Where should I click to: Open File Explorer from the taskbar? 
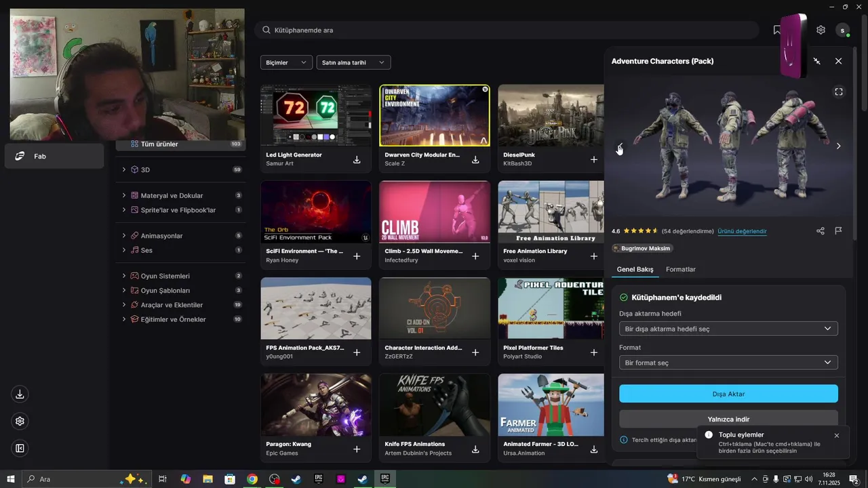point(208,479)
